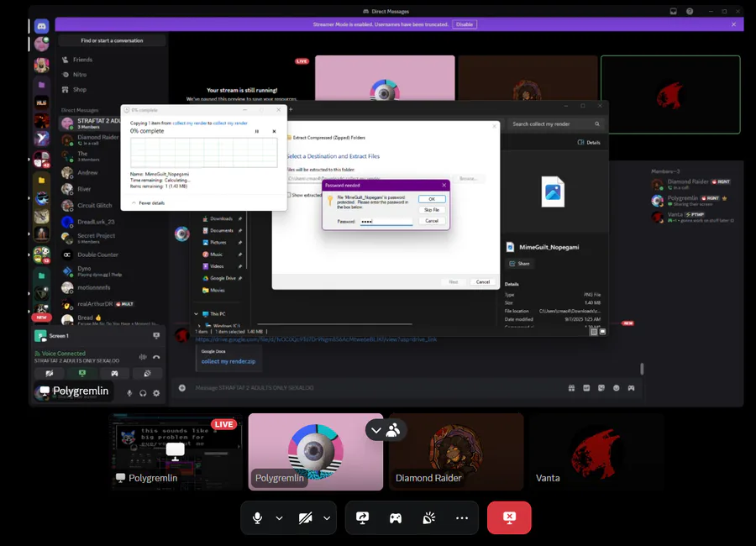Click Find or start a conversation field
The width and height of the screenshot is (756, 546).
pos(112,40)
